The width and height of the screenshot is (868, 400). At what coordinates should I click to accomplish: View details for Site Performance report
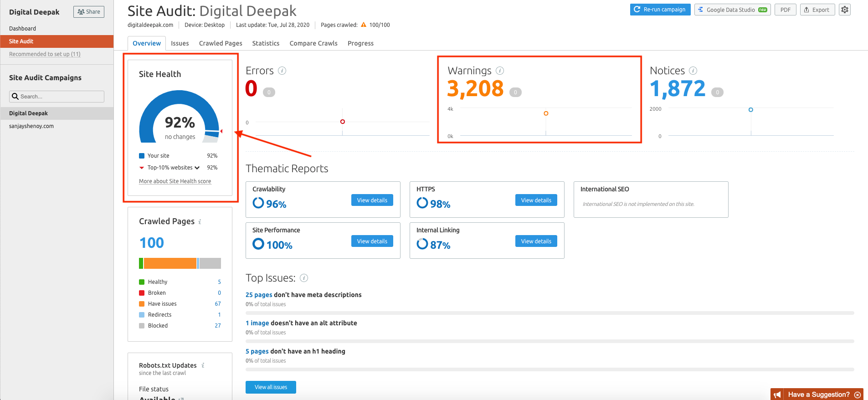click(x=372, y=241)
